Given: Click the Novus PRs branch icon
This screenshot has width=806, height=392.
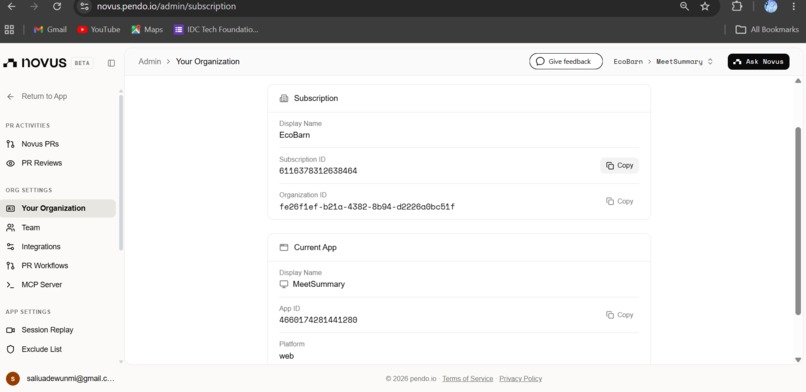Looking at the screenshot, I should point(10,144).
